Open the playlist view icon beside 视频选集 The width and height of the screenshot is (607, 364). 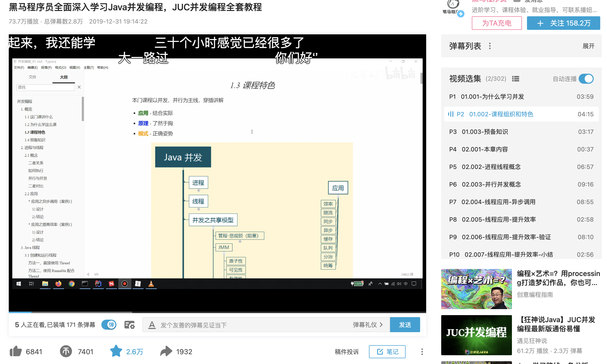515,79
